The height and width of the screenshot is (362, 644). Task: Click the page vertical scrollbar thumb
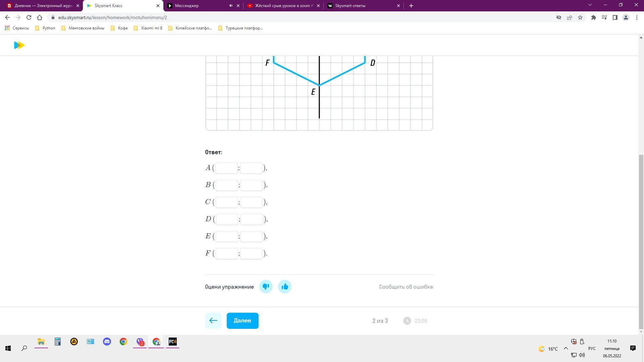click(x=641, y=241)
